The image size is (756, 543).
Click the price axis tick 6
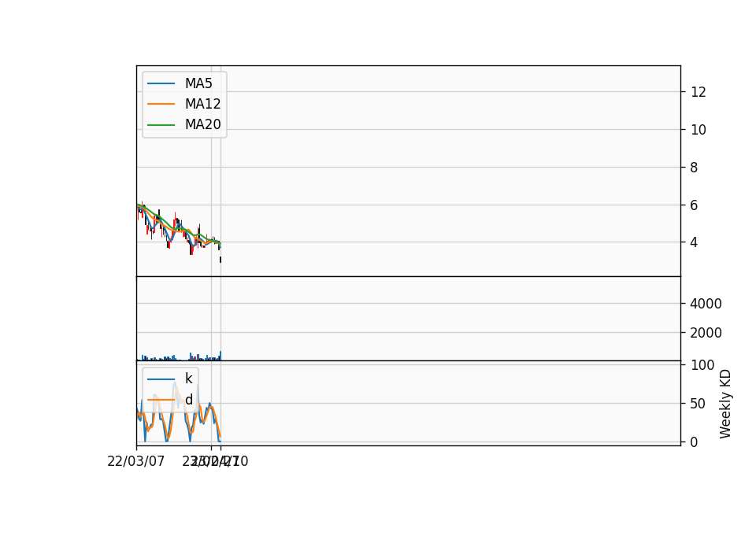[694, 205]
